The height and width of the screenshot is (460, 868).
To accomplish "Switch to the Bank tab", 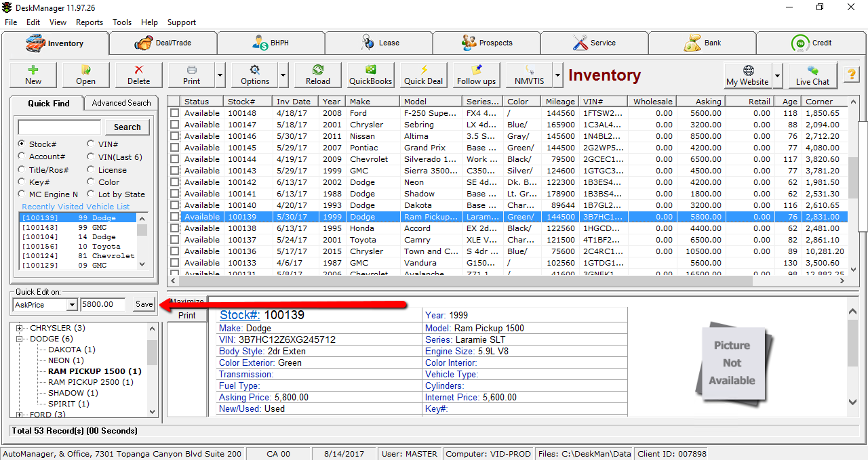I will coord(702,43).
